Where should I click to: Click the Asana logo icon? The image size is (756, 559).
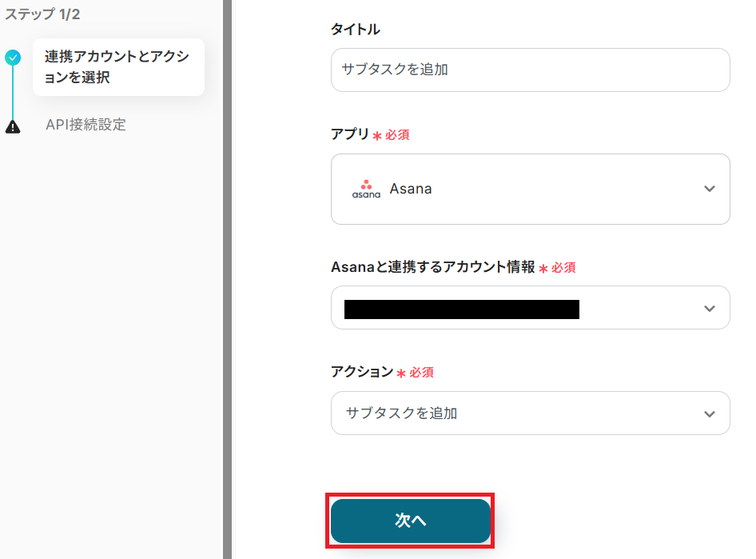click(366, 190)
